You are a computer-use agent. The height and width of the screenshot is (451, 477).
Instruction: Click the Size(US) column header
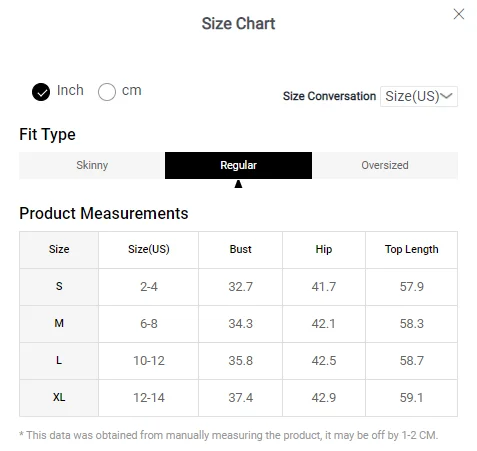pos(149,250)
